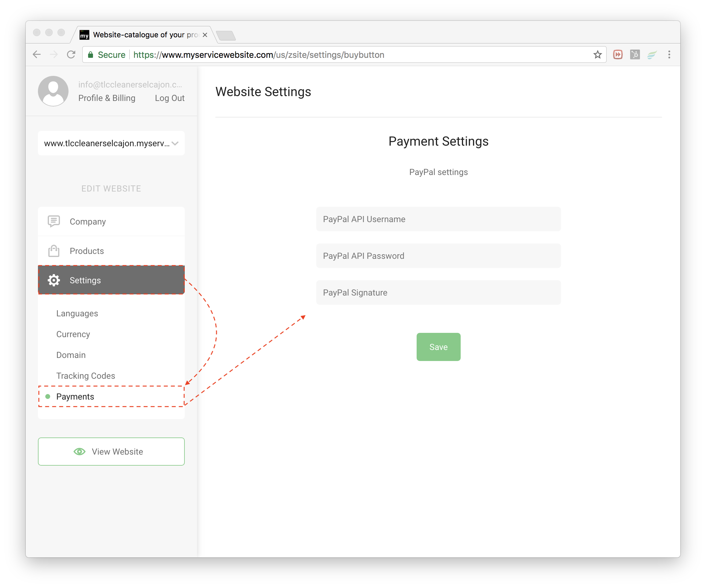Image resolution: width=706 pixels, height=588 pixels.
Task: Expand the website domain dropdown
Action: tap(111, 143)
